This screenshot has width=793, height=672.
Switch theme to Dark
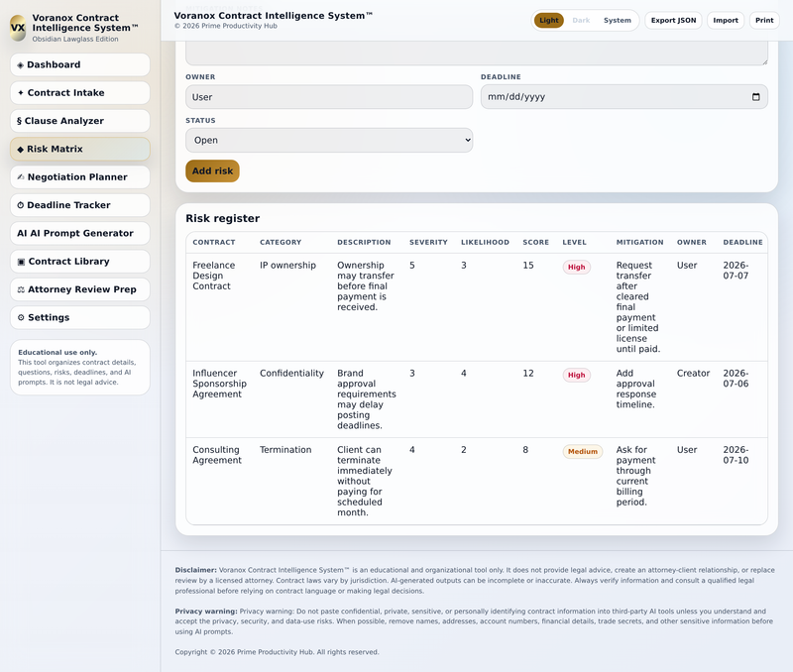pyautogui.click(x=581, y=21)
